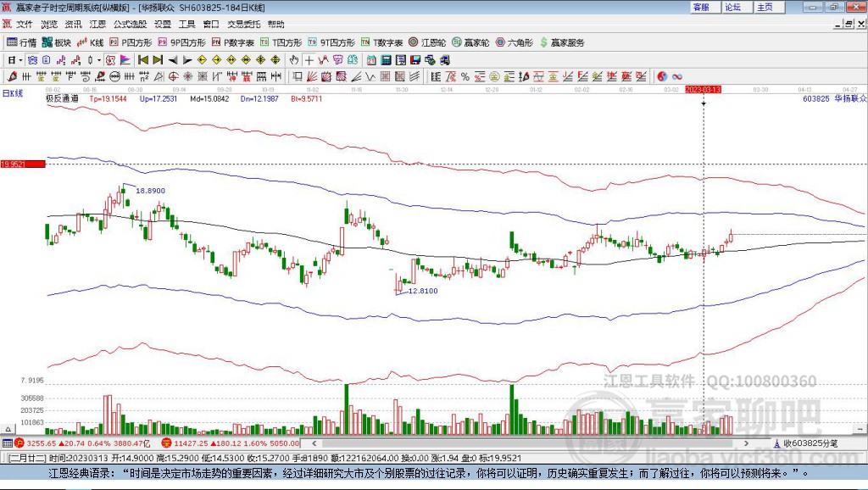Image resolution: width=868 pixels, height=490 pixels.
Task: Click the 论坛 forum button
Action: (737, 7)
